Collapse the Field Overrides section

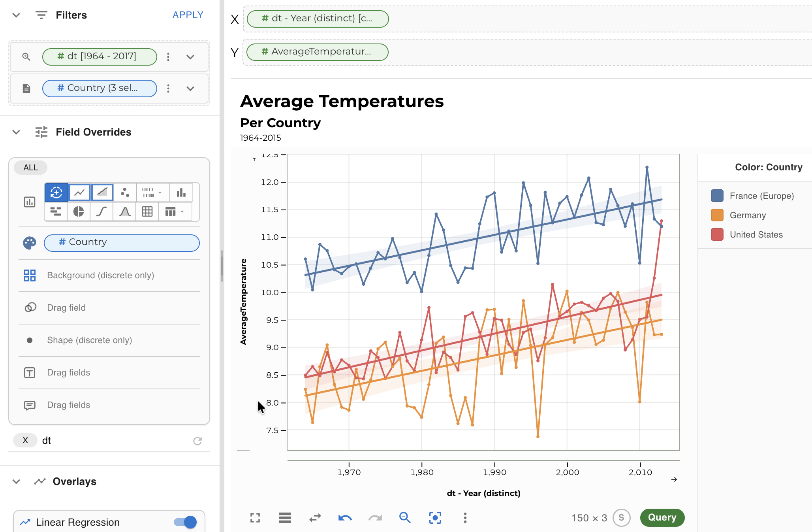click(16, 132)
